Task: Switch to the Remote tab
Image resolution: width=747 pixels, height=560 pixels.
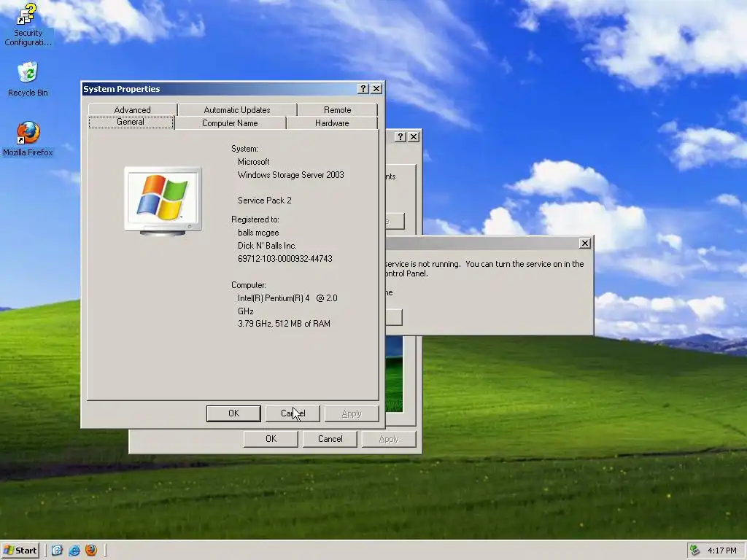Action: pyautogui.click(x=337, y=110)
